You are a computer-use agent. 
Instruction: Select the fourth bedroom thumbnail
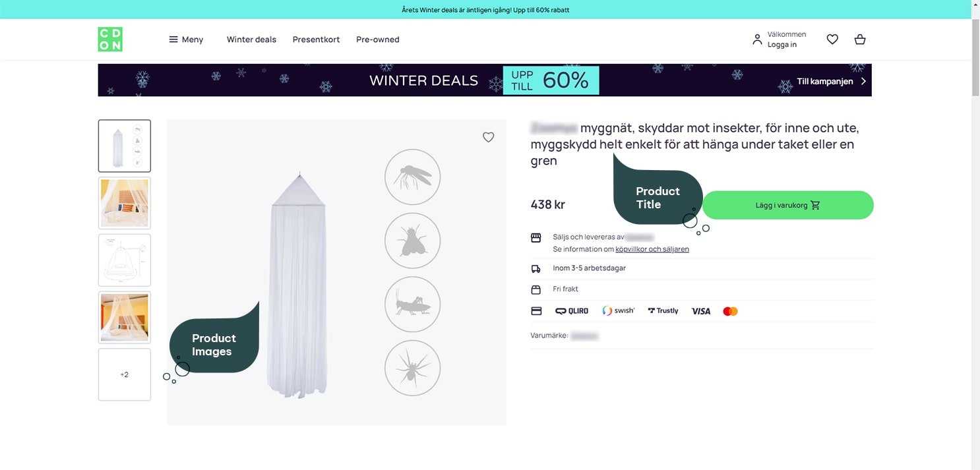point(125,317)
